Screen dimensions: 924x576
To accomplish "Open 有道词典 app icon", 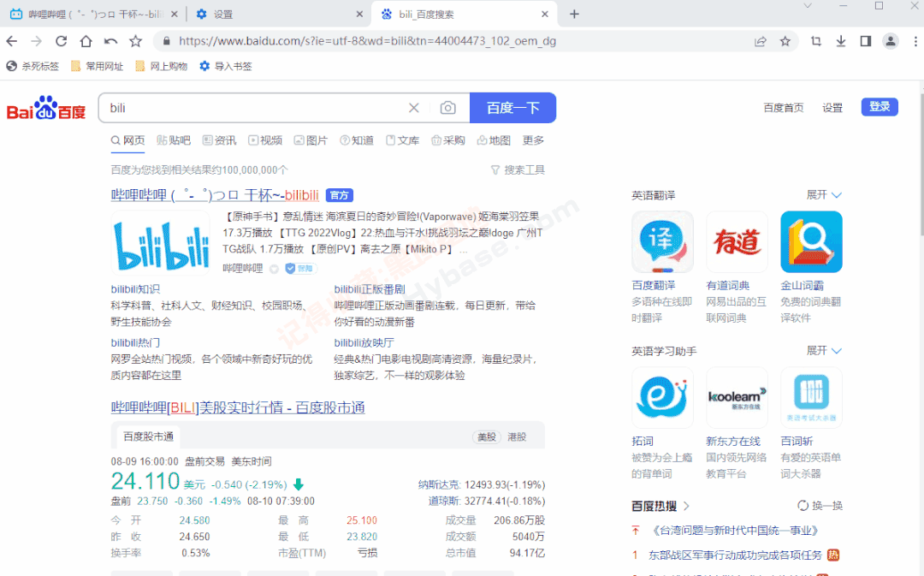I will pyautogui.click(x=737, y=242).
